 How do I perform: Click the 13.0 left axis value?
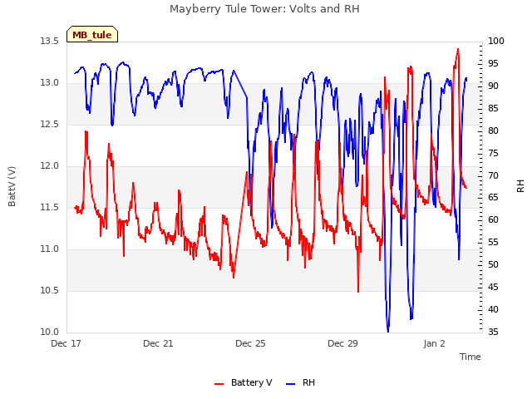(x=50, y=83)
